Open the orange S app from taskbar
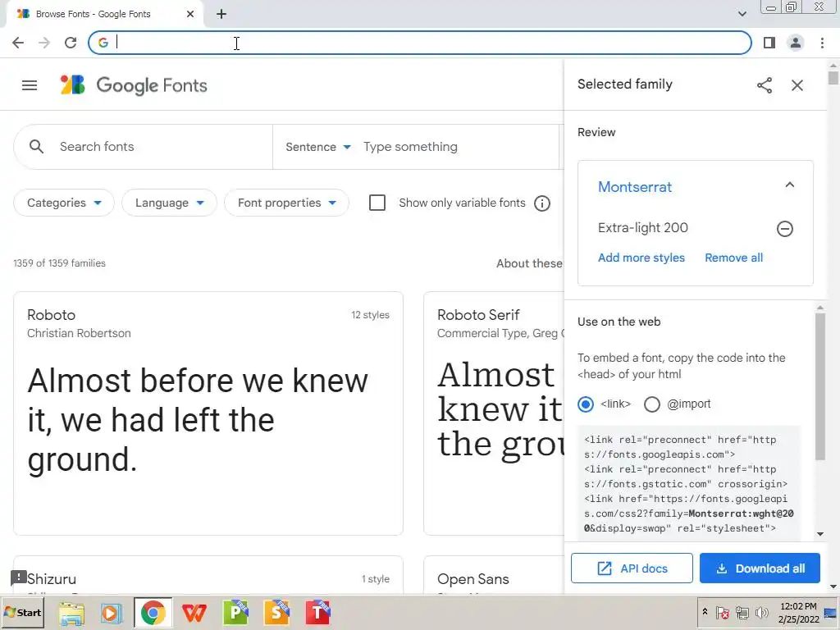 pos(276,613)
